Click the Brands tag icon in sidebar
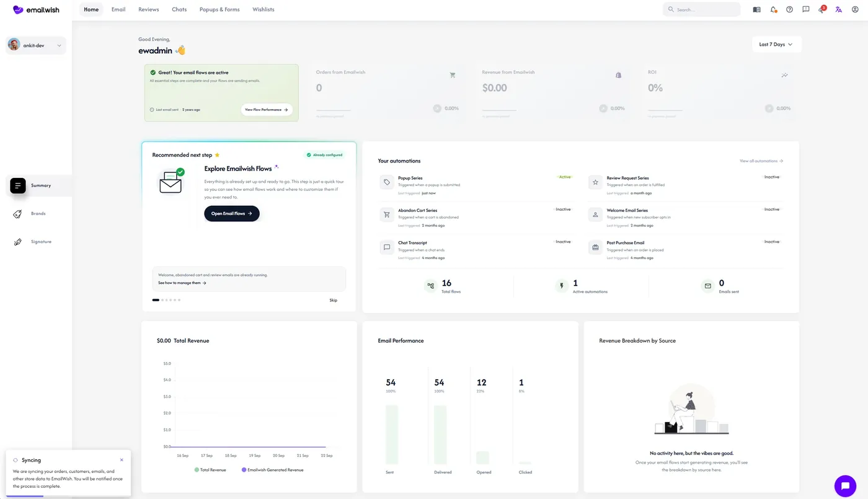Viewport: 868px width, 499px height. (x=18, y=214)
